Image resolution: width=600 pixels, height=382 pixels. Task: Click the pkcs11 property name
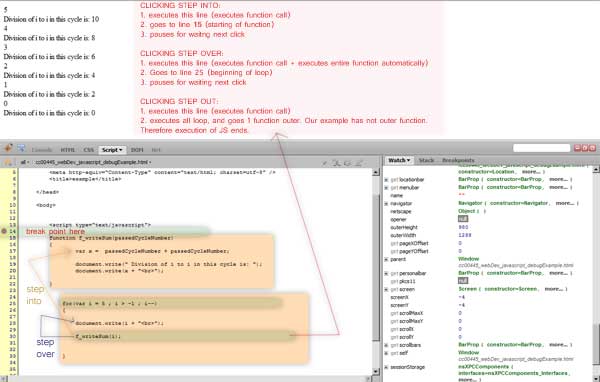click(407, 281)
